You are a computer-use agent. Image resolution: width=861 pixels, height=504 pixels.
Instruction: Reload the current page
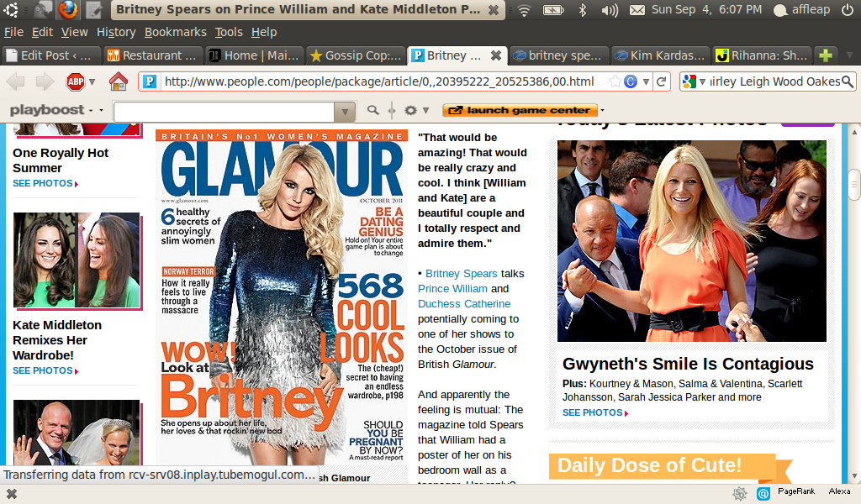(661, 81)
